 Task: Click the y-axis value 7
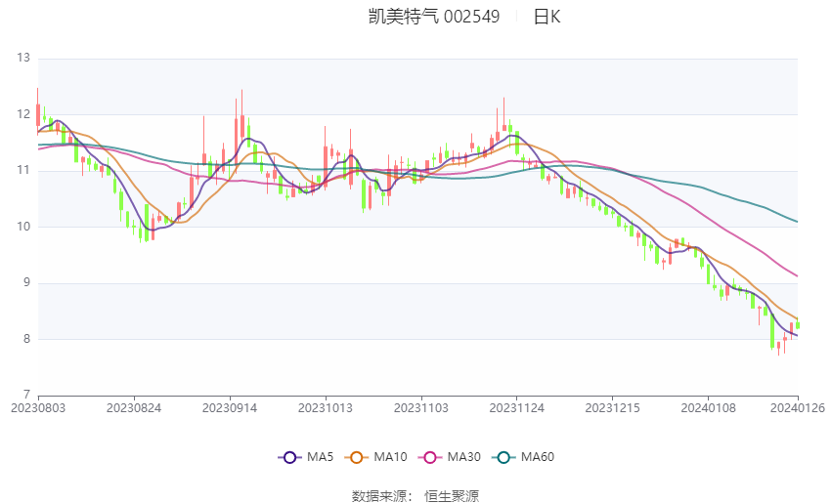[x=26, y=395]
